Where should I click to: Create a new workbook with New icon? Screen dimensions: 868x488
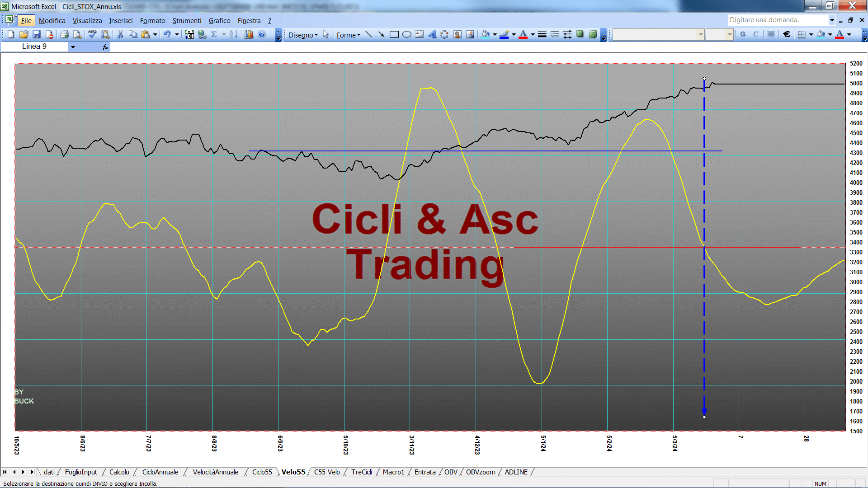point(11,34)
